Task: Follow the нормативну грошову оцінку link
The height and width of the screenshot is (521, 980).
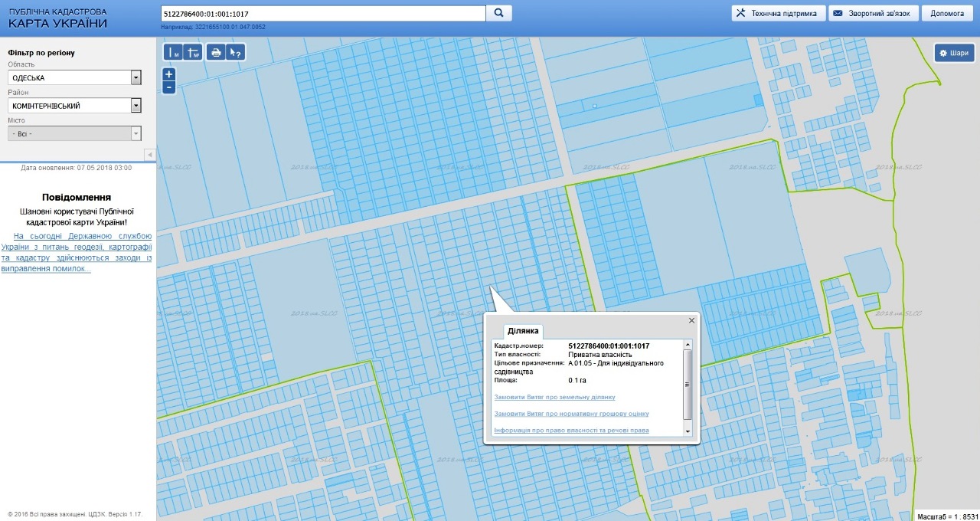Action: pyautogui.click(x=571, y=414)
